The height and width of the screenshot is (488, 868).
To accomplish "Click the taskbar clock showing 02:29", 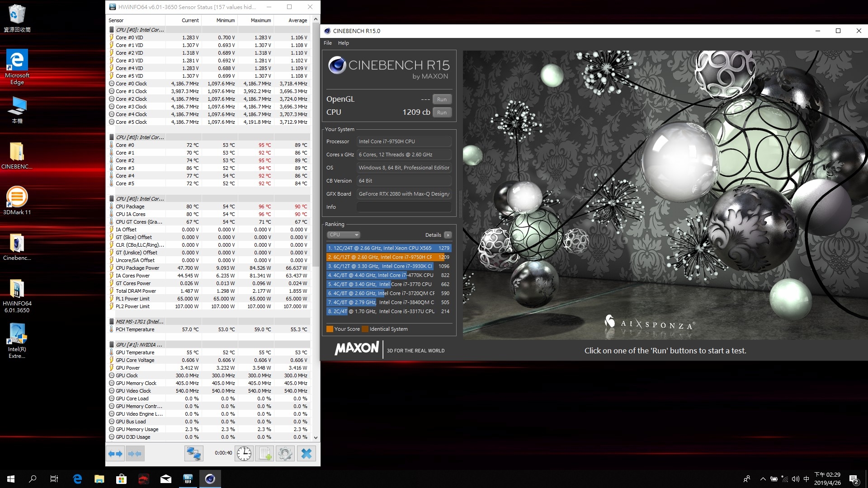I will [x=827, y=479].
